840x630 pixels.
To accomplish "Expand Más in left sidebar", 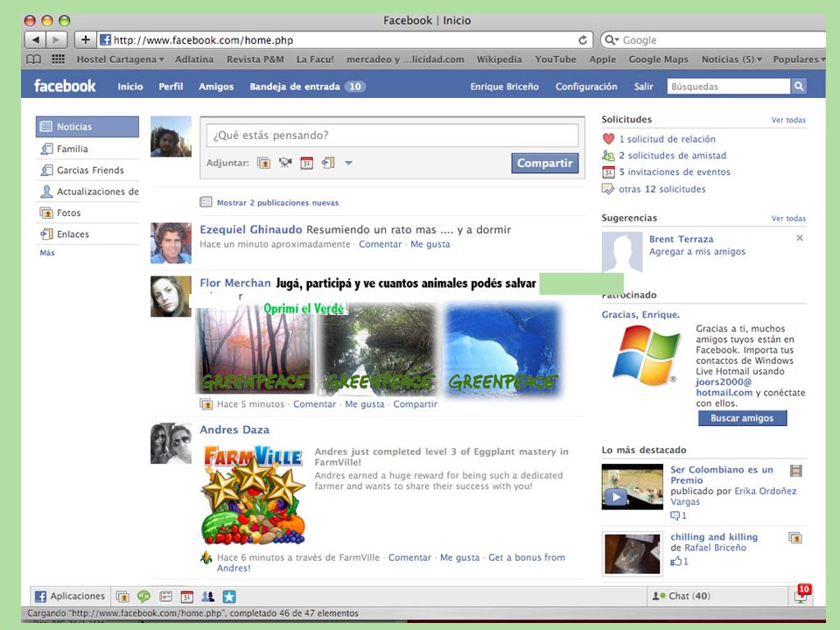I will click(x=47, y=252).
